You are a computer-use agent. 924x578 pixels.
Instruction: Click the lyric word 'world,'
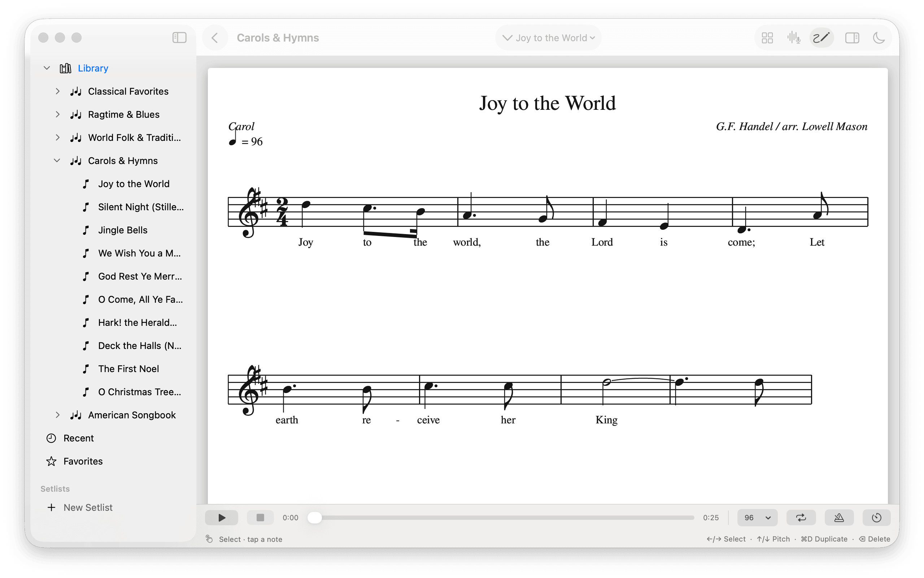click(467, 242)
